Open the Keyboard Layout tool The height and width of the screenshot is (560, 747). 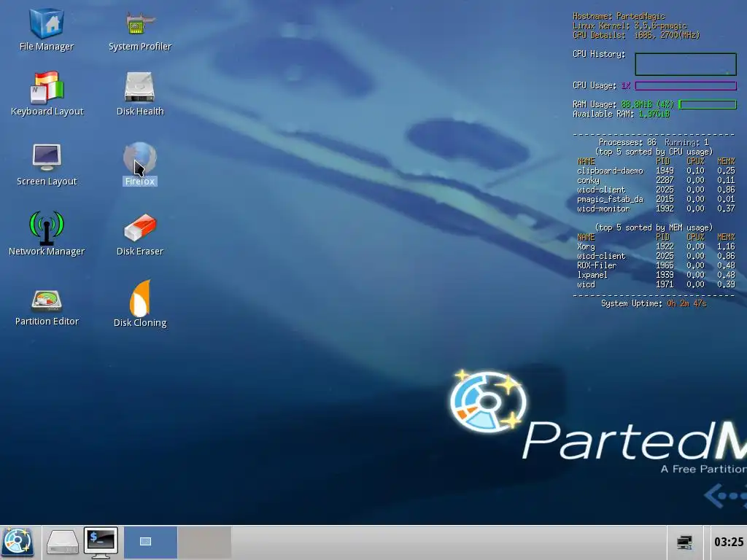tap(47, 94)
